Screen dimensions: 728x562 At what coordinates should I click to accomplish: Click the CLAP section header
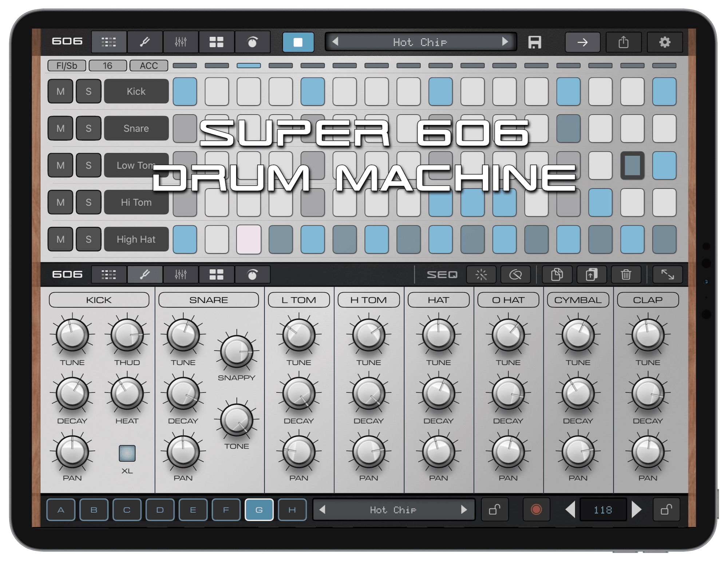point(648,300)
